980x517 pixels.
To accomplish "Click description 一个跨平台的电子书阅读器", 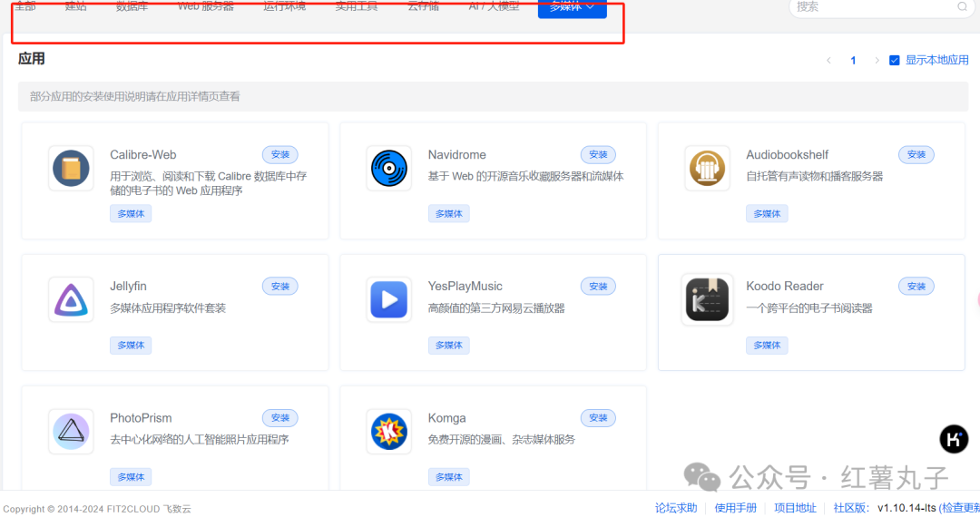I will pyautogui.click(x=809, y=308).
